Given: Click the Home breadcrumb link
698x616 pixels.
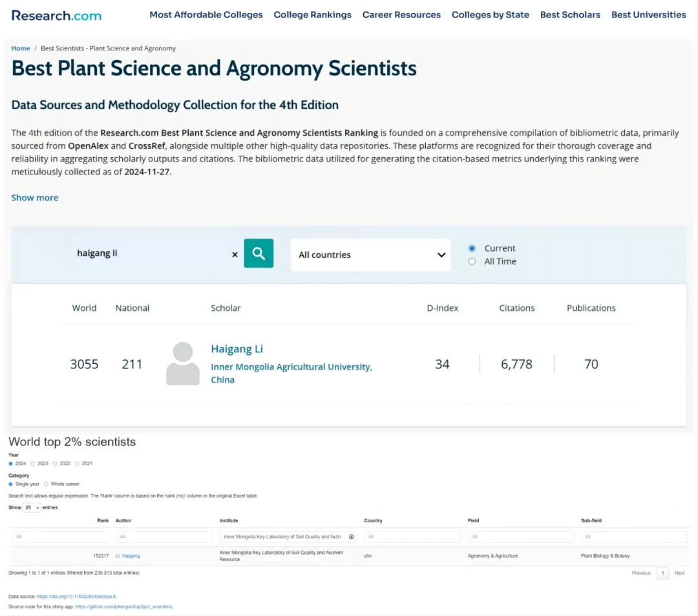Looking at the screenshot, I should tap(21, 48).
